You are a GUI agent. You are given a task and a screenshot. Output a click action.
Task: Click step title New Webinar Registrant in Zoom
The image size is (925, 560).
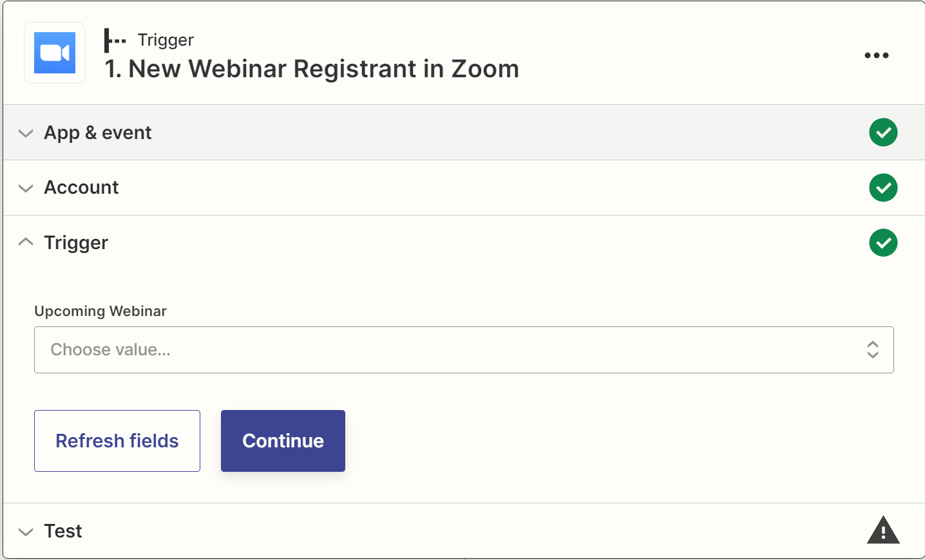[312, 69]
